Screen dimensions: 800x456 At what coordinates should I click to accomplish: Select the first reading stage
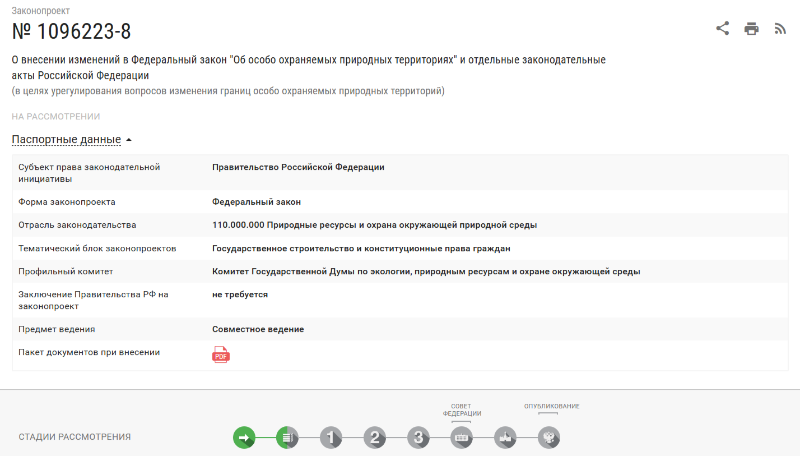[x=331, y=437]
